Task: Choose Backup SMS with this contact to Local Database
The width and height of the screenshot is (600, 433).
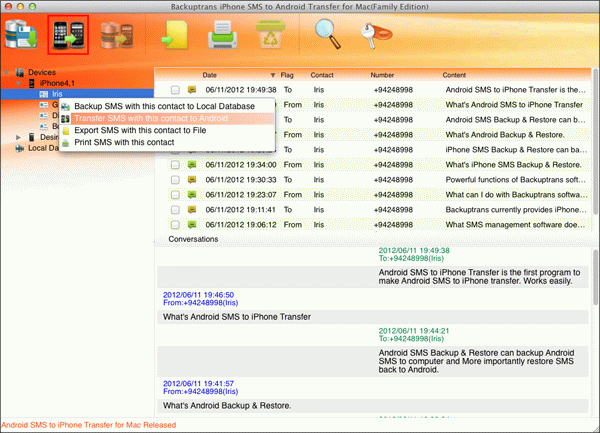Action: [165, 106]
